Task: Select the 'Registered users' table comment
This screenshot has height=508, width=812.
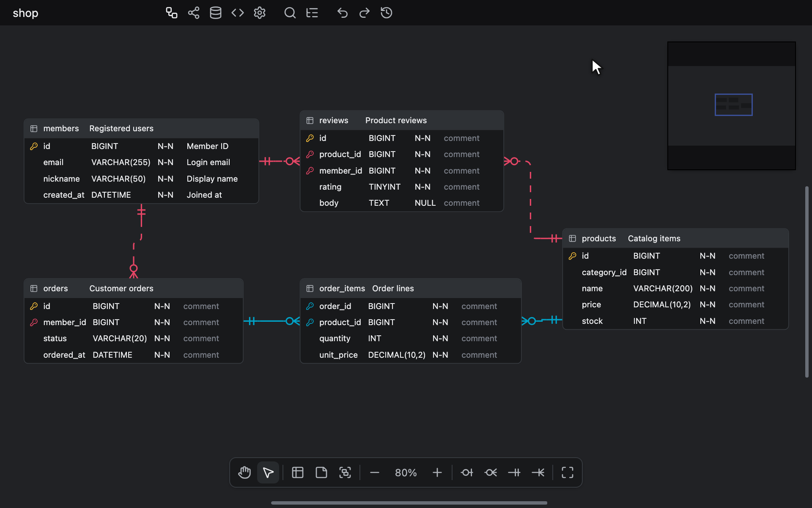Action: coord(121,129)
